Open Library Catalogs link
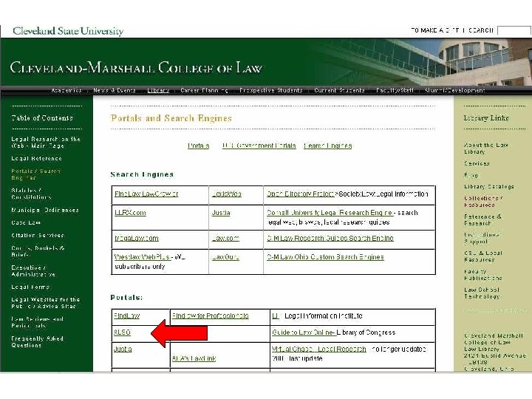Viewport: 532px width, 399px height. click(489, 187)
